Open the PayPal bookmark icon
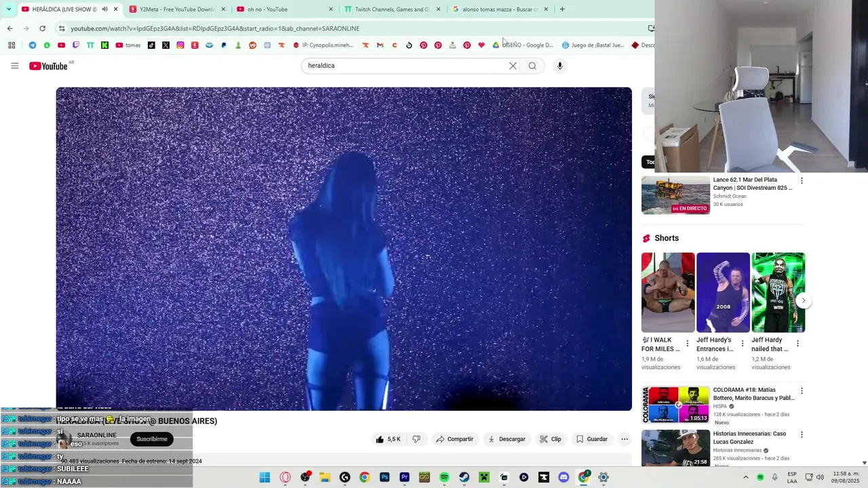 (x=224, y=45)
